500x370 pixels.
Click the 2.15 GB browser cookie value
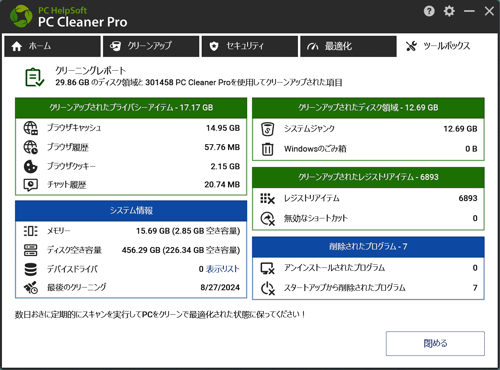225,166
